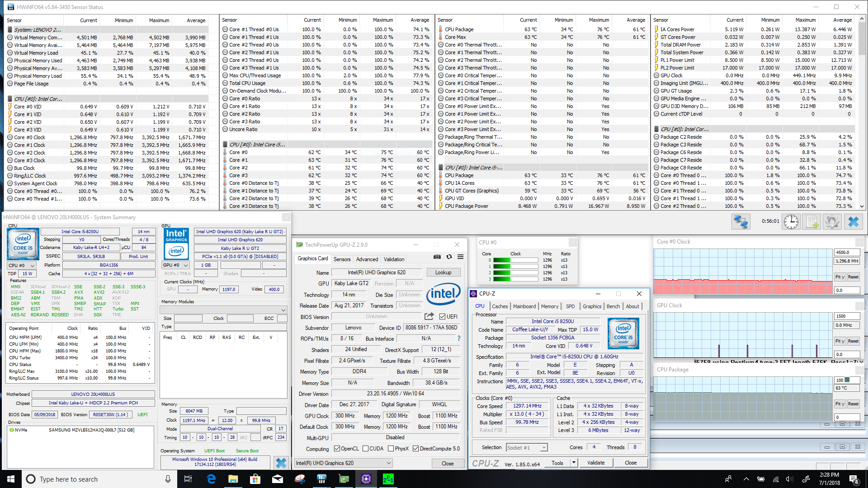Click the clock icon beside the 0:56:01 timer
Screen dimensions: 868x488
[791, 222]
